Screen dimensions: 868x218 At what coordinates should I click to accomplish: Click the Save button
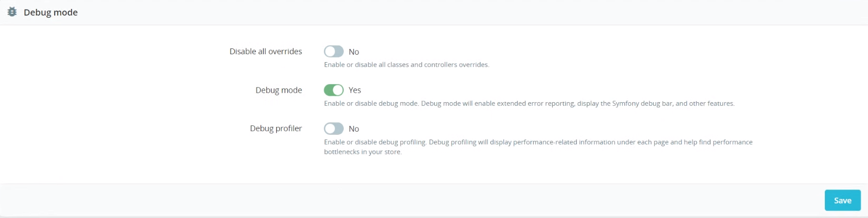tap(842, 200)
